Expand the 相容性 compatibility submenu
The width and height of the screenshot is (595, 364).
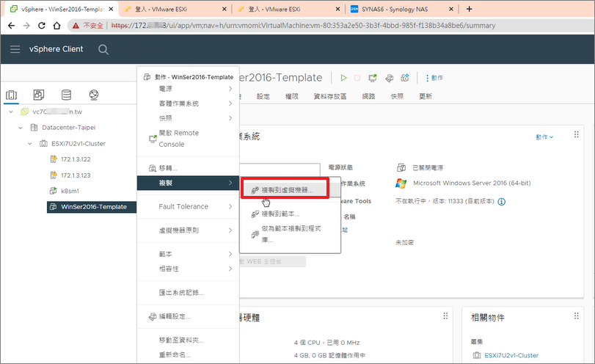click(189, 269)
